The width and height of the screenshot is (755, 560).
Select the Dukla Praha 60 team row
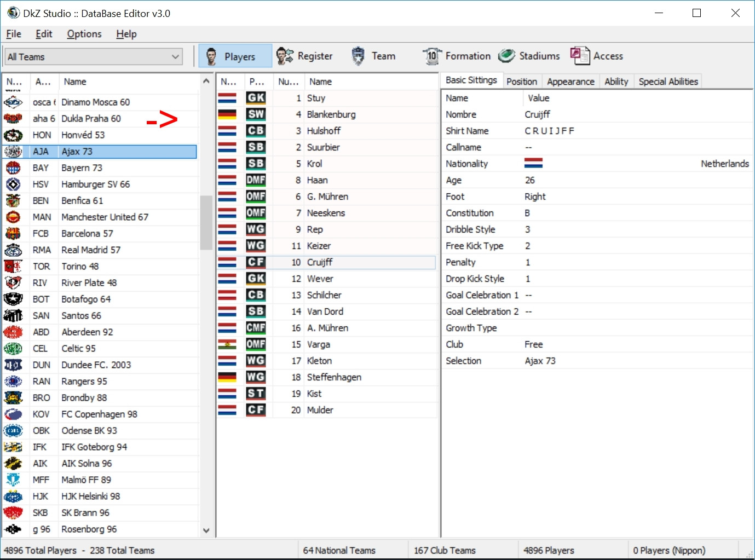click(x=100, y=119)
